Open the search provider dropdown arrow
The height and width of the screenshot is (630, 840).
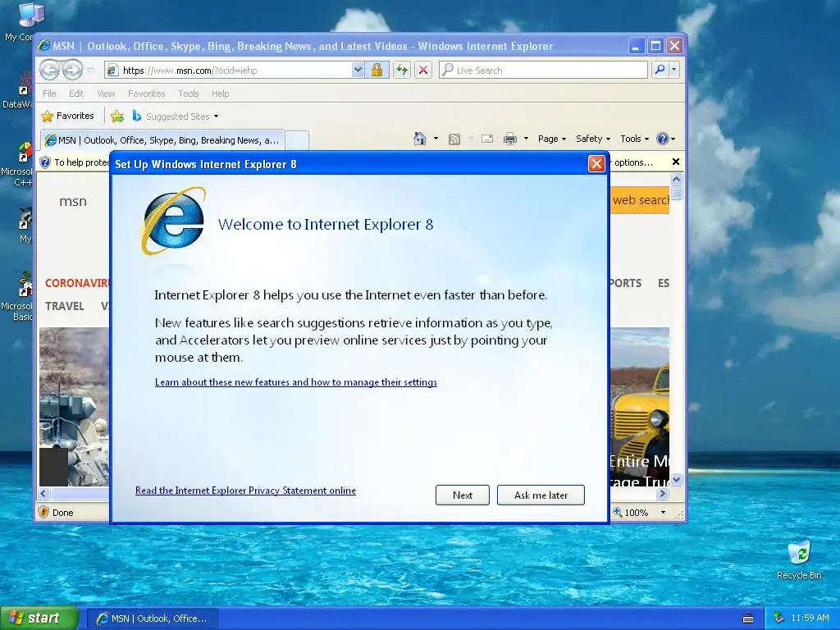(x=674, y=70)
